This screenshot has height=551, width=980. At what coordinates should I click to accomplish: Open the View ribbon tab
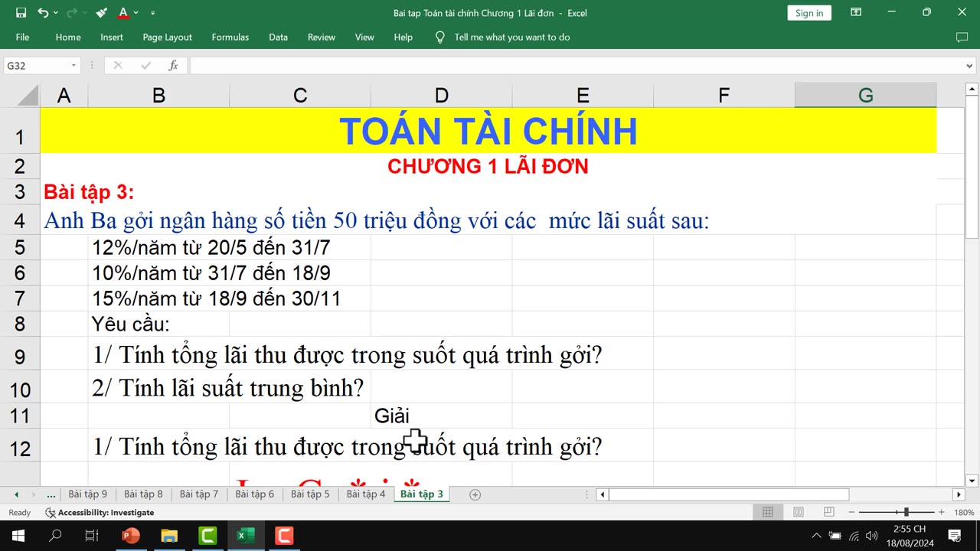(x=364, y=37)
